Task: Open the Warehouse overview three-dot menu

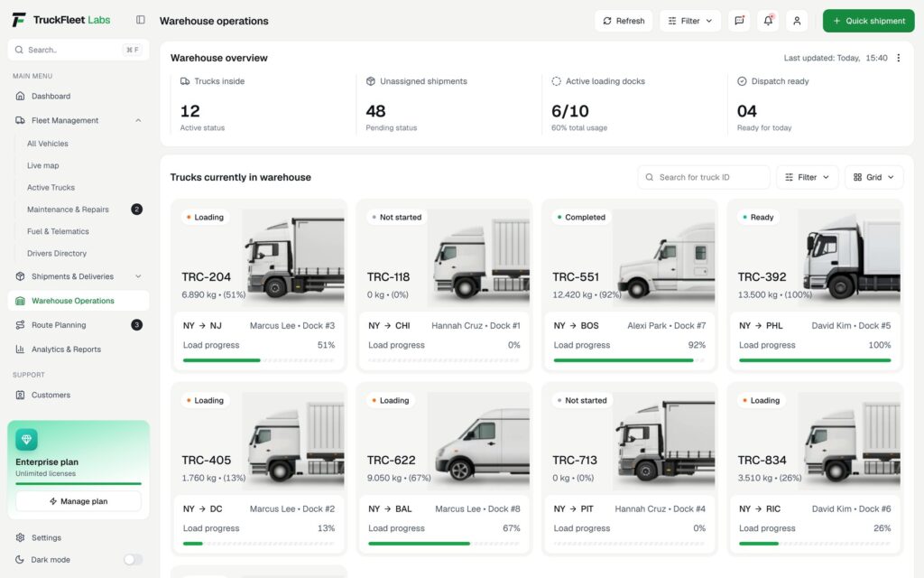Action: tap(898, 58)
